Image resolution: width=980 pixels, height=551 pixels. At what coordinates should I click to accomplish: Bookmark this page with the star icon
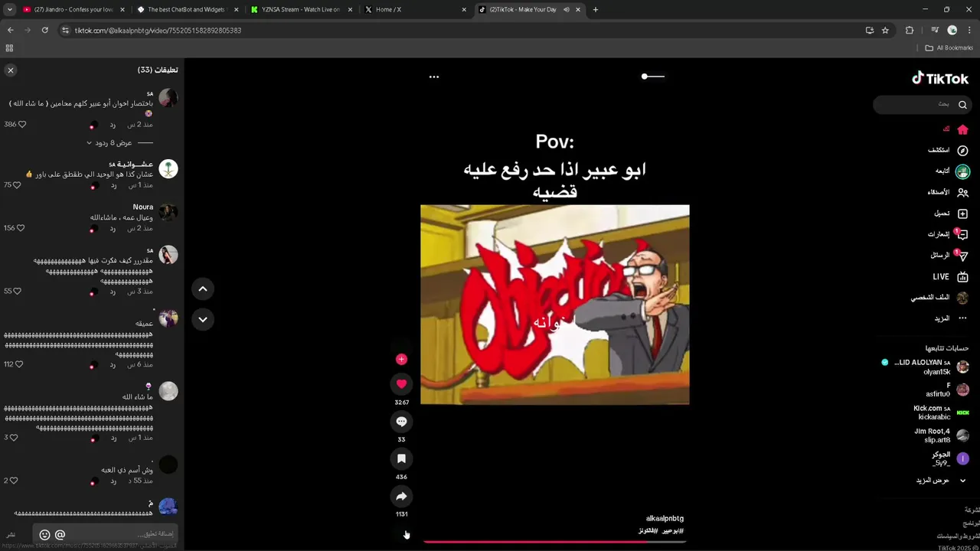885,30
